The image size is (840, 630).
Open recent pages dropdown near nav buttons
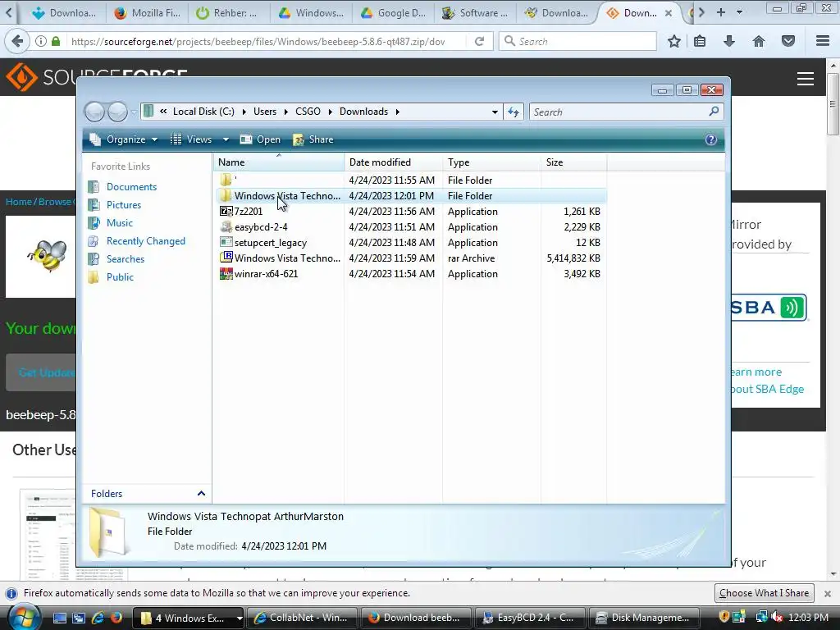point(134,112)
